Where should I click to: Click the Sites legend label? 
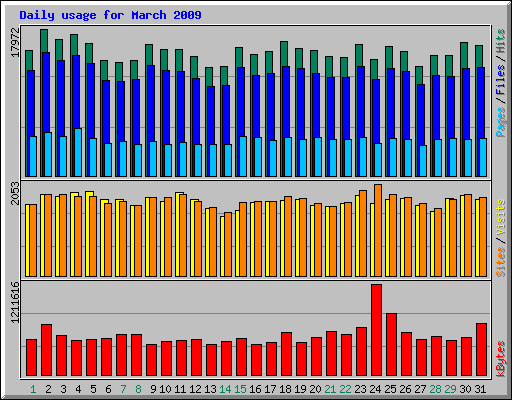tap(500, 262)
